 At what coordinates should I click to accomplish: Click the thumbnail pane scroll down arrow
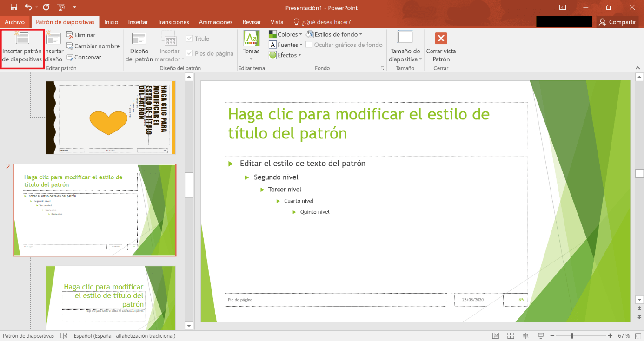point(189,326)
